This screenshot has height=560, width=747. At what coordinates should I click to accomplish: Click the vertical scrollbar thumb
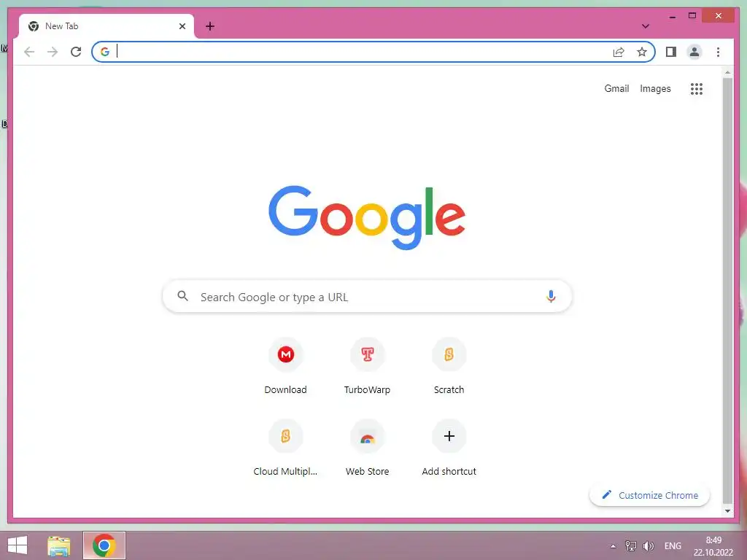(x=727, y=289)
